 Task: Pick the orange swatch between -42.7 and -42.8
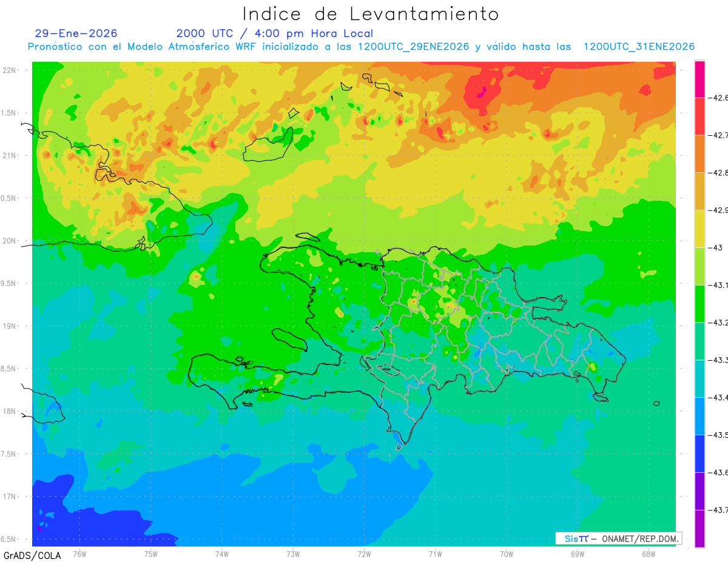699,154
